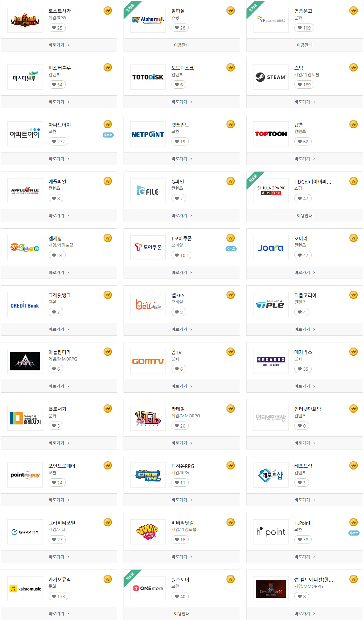Image resolution: width=364 pixels, height=621 pixels.
Task: Like 메가박스 with the heart 55 button
Action: 303,369
